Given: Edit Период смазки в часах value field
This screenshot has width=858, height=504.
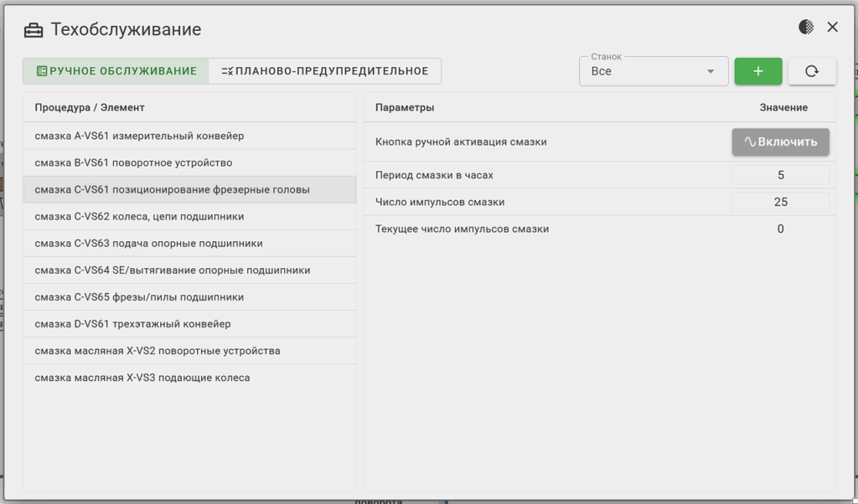Looking at the screenshot, I should (x=780, y=175).
